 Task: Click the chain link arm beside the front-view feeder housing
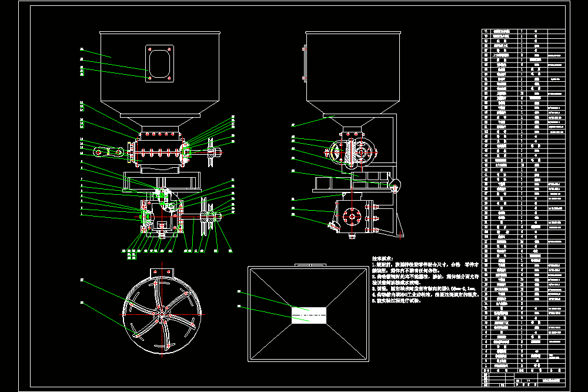point(108,152)
